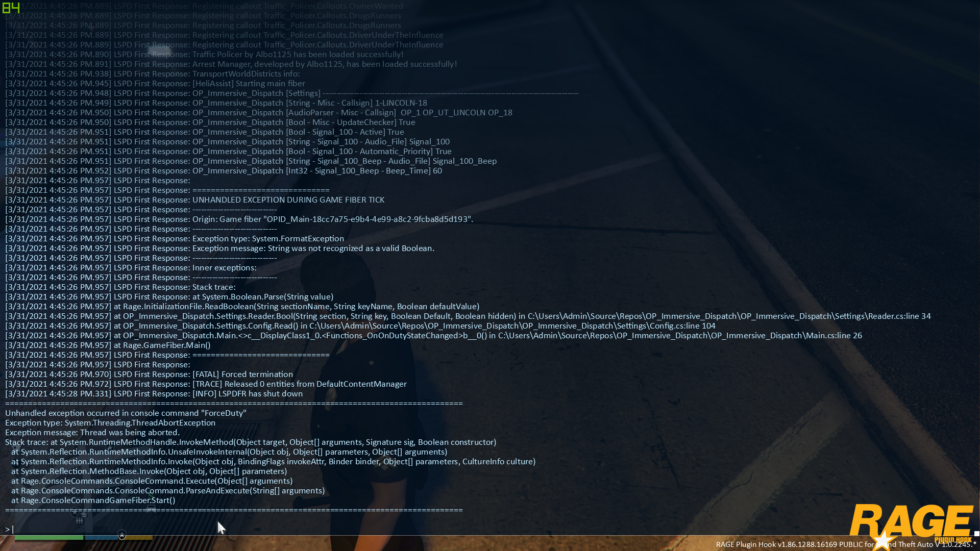Image resolution: width=980 pixels, height=551 pixels.
Task: Click the white star under RAGE logo
Action: pyautogui.click(x=883, y=541)
